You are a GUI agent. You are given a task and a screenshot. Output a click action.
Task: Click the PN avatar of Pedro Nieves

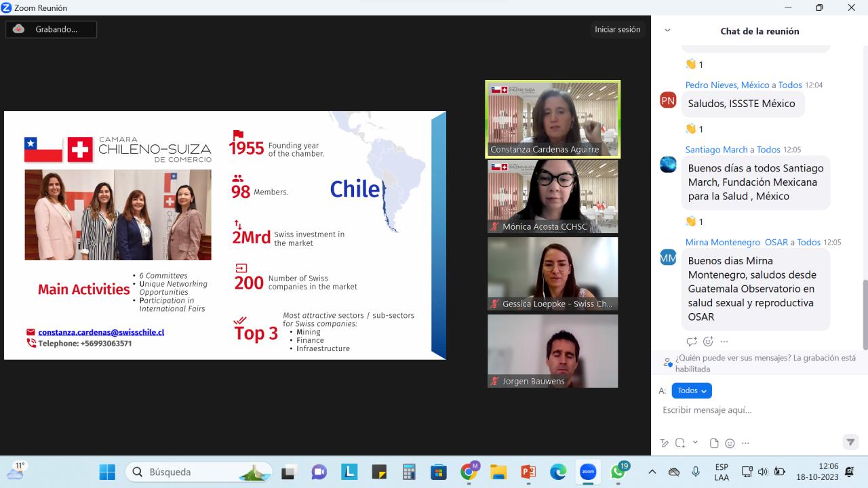(668, 100)
